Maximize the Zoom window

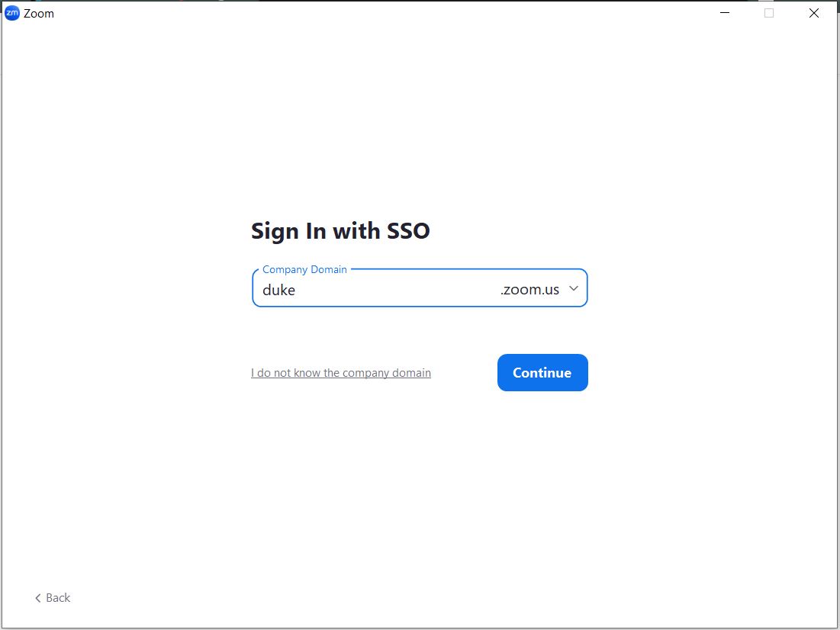pyautogui.click(x=768, y=13)
